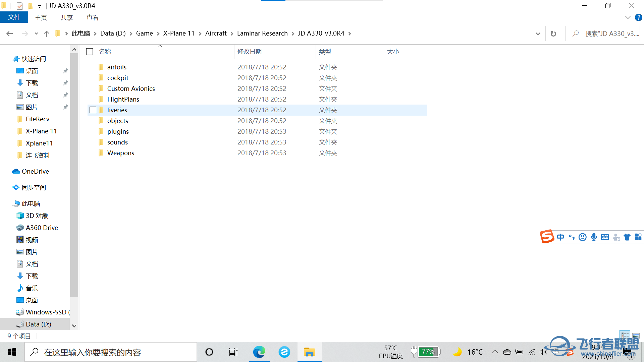Open Sogou skin (t-shirt) icon
The width and height of the screenshot is (644, 362).
[627, 237]
